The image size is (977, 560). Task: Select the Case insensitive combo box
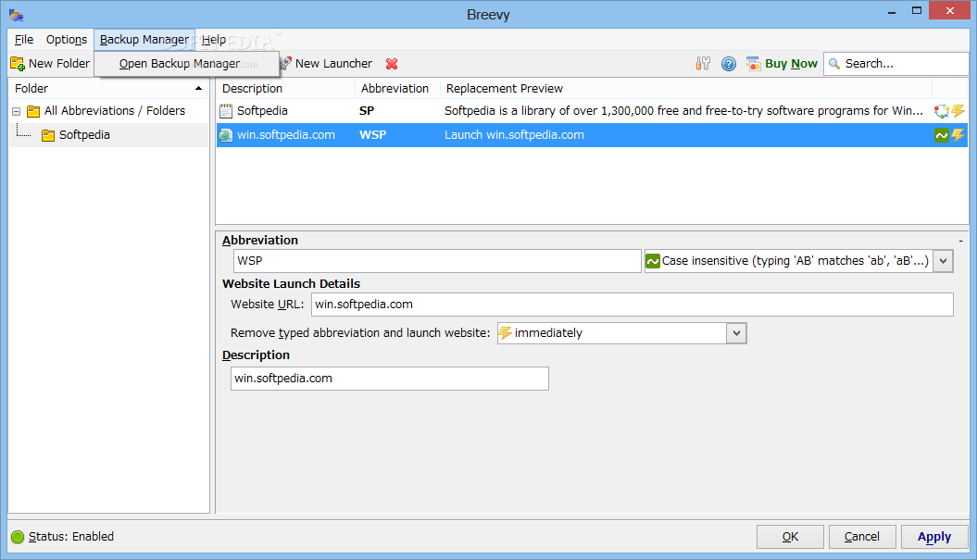click(x=798, y=261)
